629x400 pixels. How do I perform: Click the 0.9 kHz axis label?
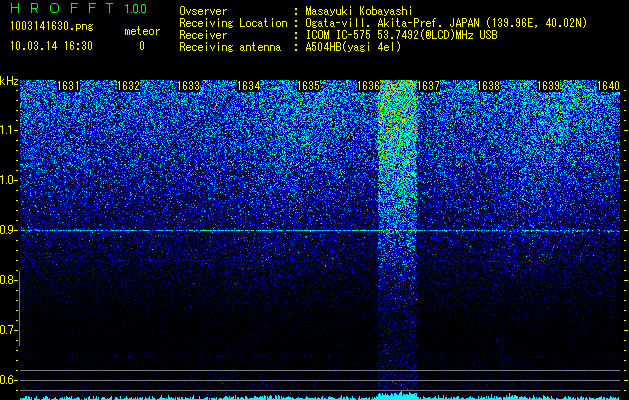coord(7,230)
